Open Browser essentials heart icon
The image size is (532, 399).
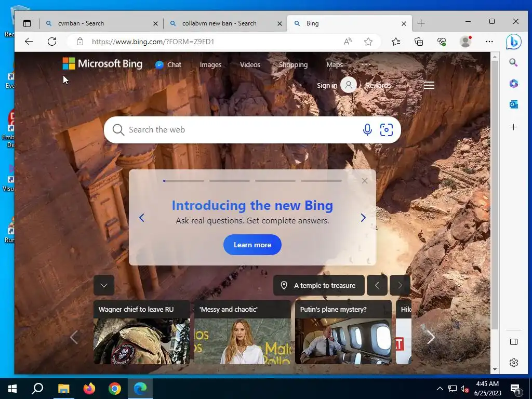click(x=442, y=42)
